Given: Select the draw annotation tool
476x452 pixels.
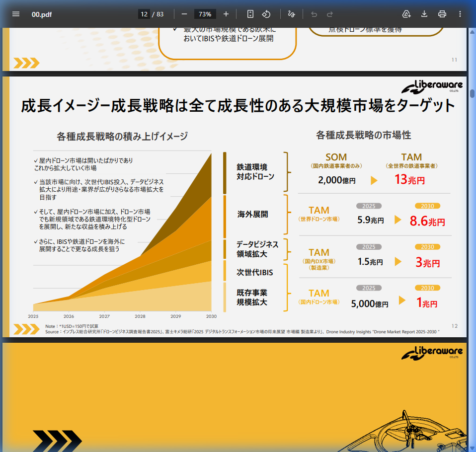Looking at the screenshot, I should click(292, 14).
